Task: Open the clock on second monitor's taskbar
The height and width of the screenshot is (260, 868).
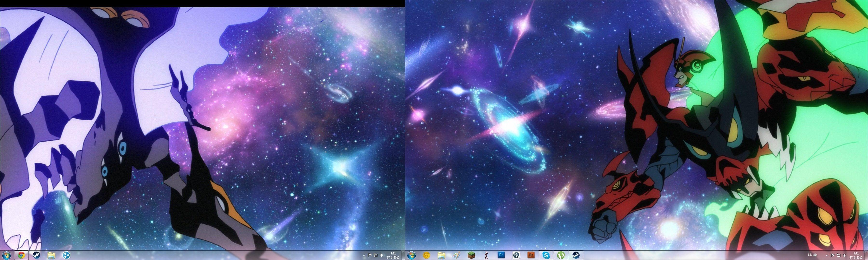Action: (x=856, y=255)
